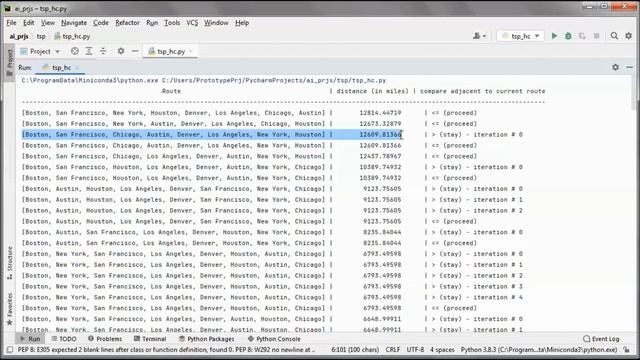Click distance value 10389.74932 with stay iteration 0
Screen dimensions: 640x360
[380, 167]
